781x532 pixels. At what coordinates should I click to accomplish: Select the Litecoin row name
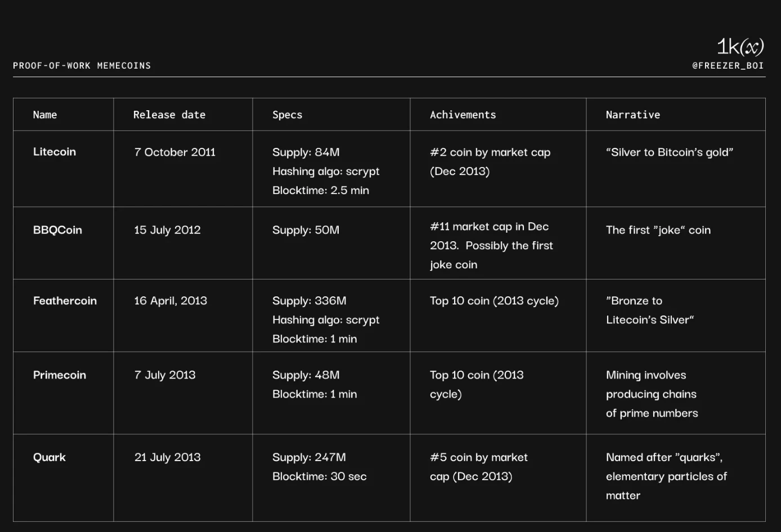click(55, 152)
